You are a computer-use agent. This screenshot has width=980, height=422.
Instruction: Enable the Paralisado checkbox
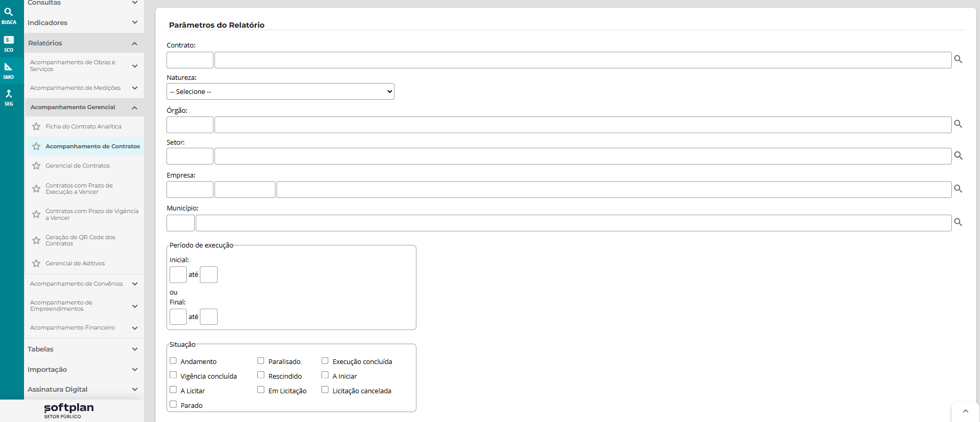(x=261, y=361)
